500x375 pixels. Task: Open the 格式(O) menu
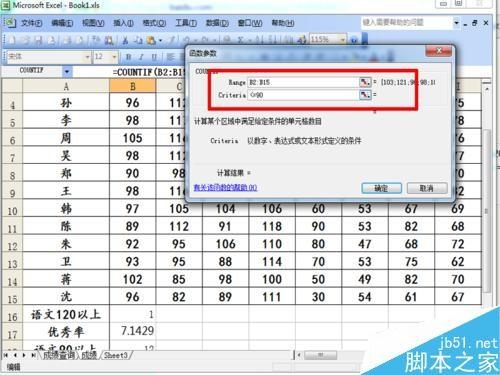154,23
